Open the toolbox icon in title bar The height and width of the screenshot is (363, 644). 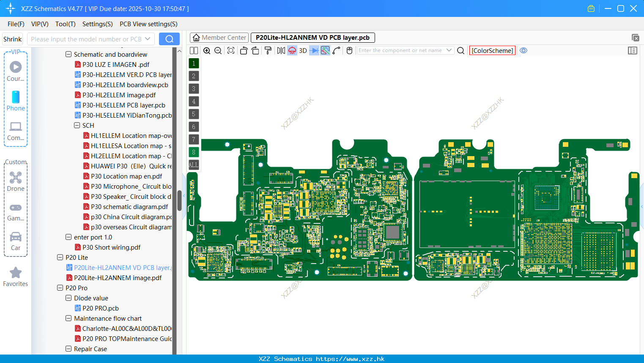(x=591, y=8)
